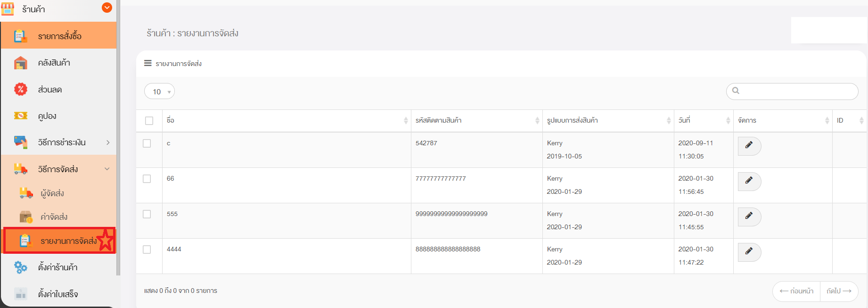Click tracking code 888888888888888888
Image resolution: width=868 pixels, height=308 pixels.
(x=448, y=249)
